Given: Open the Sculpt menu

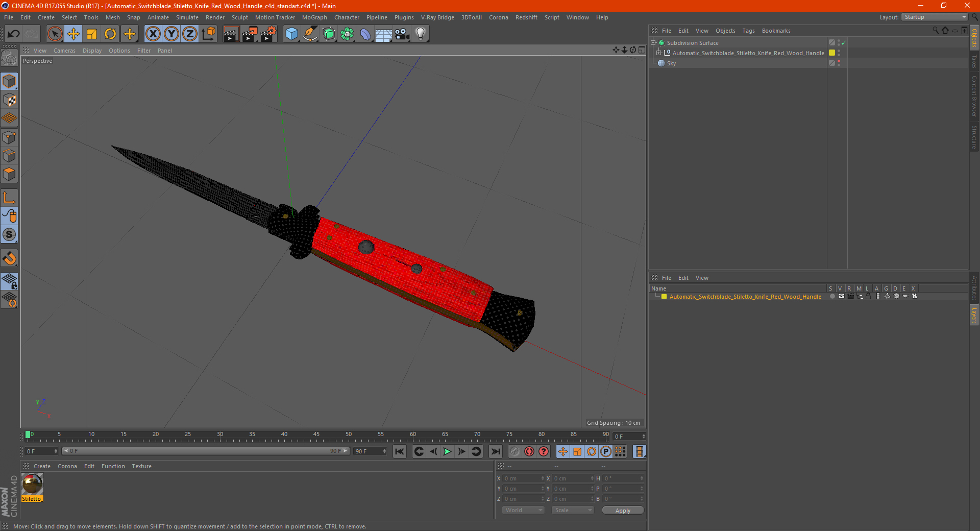Looking at the screenshot, I should [x=239, y=17].
